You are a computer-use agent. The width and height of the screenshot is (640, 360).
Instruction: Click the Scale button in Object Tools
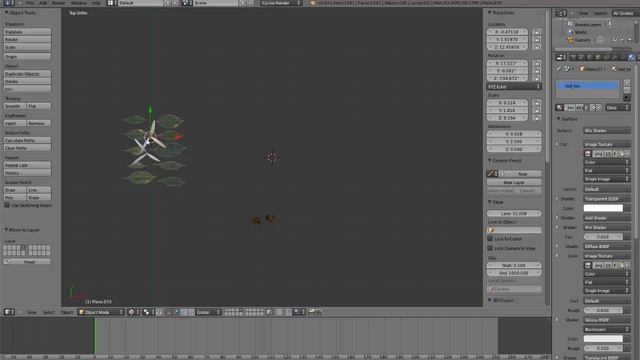pos(27,47)
